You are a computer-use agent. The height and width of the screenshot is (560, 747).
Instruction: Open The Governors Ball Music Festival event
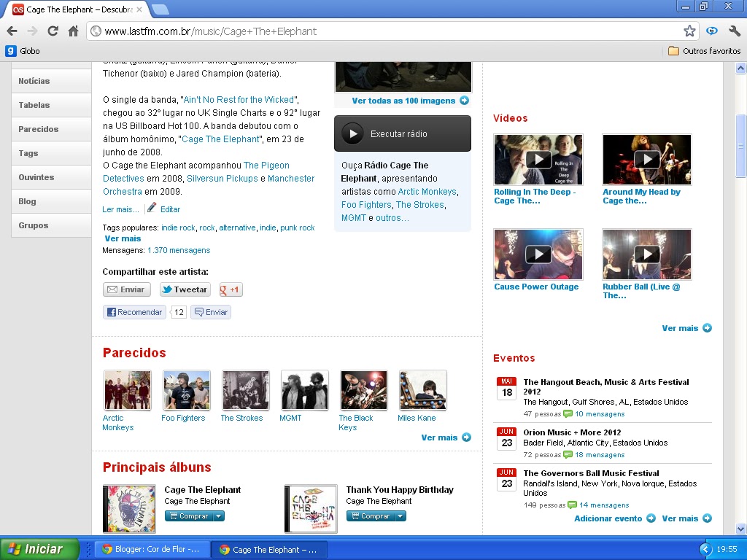[591, 472]
